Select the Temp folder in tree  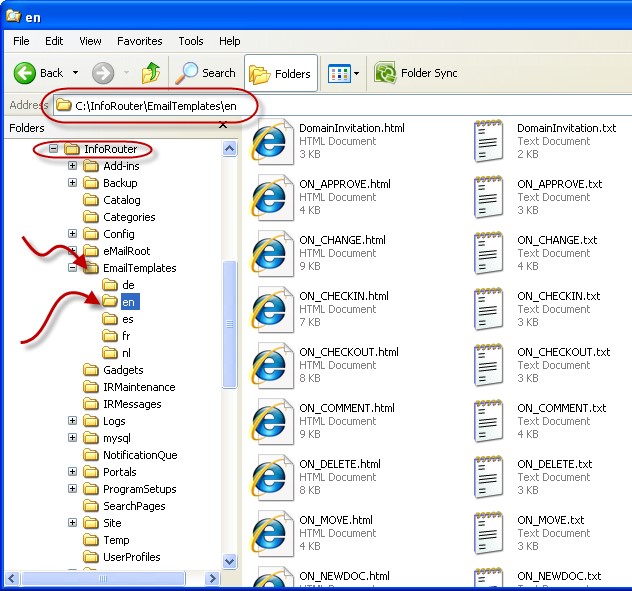[x=106, y=540]
